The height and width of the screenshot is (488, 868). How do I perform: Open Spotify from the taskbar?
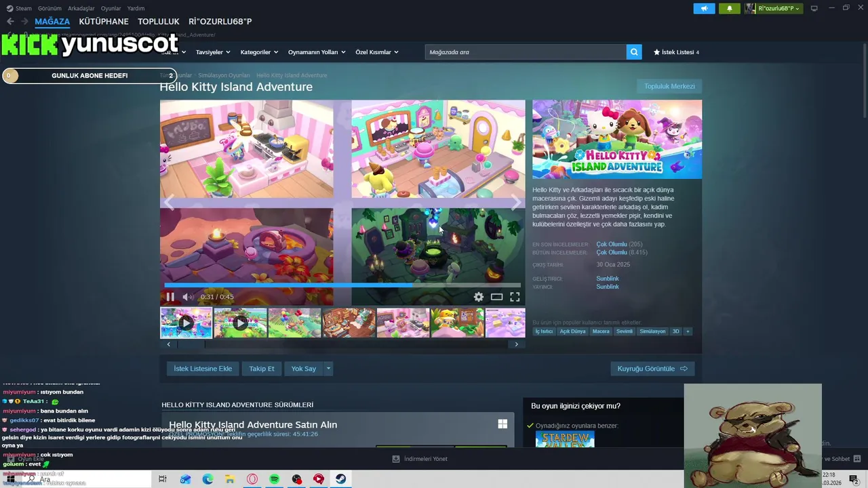tap(275, 479)
